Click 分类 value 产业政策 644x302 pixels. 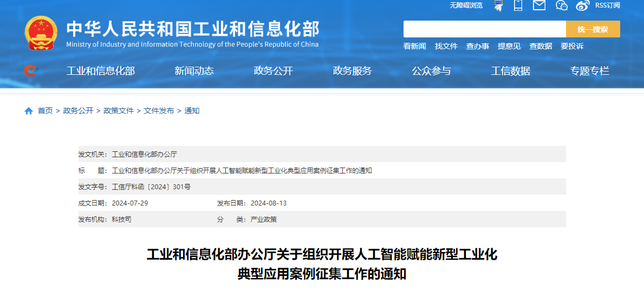coord(264,220)
